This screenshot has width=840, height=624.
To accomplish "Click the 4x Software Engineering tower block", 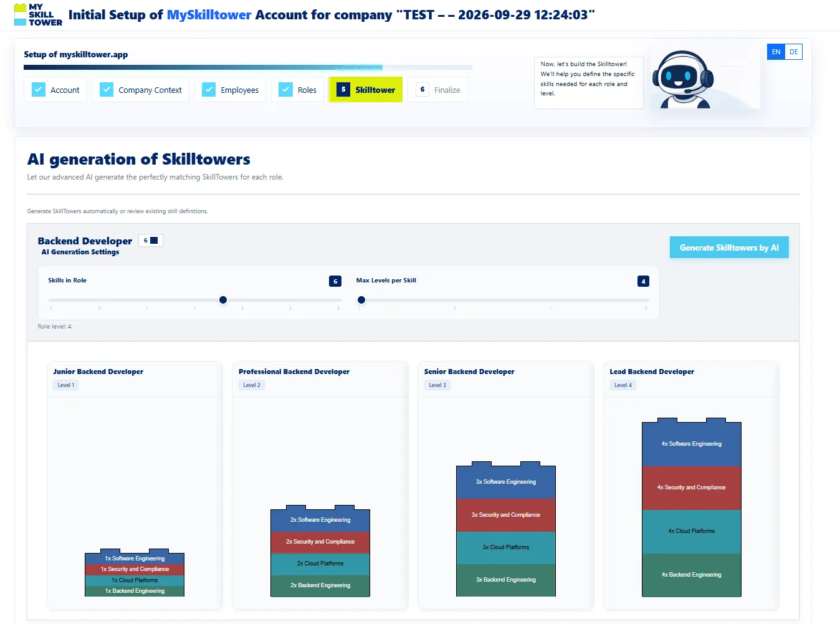I will tap(692, 444).
